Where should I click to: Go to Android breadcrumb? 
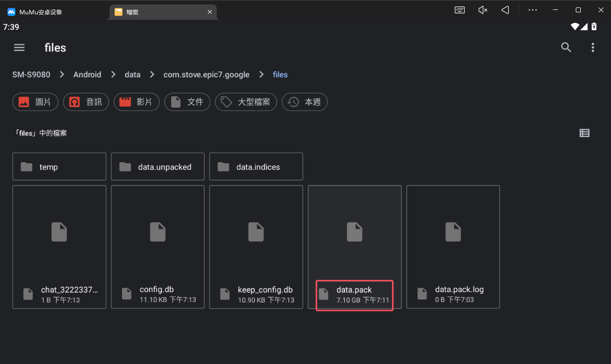[x=87, y=74]
